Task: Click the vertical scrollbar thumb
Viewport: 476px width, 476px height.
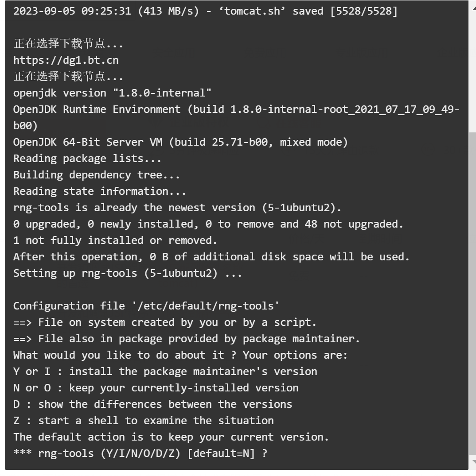Action: click(x=472, y=292)
